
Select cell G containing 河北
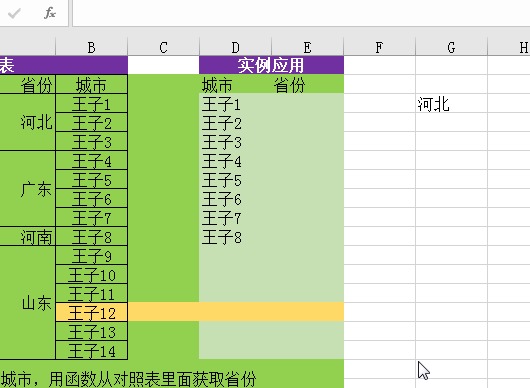click(451, 103)
